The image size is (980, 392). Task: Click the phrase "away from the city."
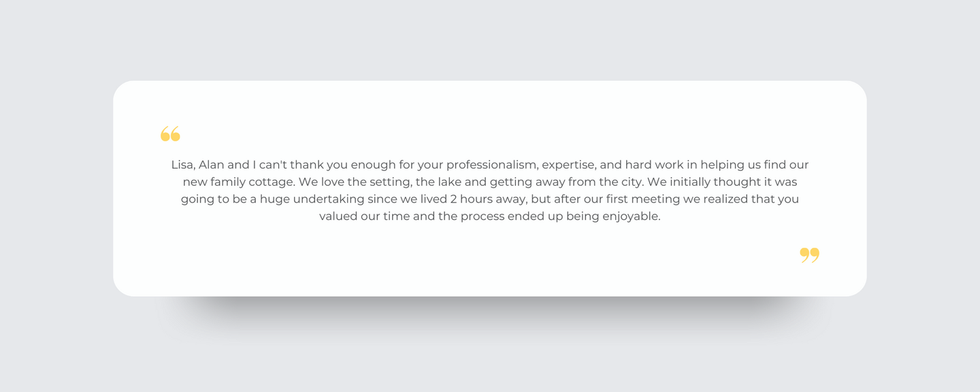click(x=590, y=182)
